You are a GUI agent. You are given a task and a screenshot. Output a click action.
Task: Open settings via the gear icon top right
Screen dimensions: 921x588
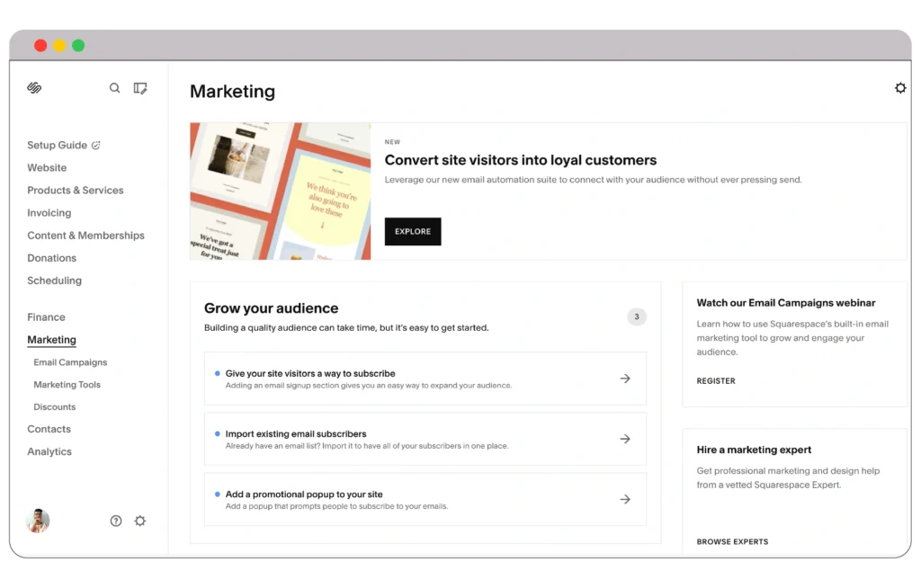[900, 87]
